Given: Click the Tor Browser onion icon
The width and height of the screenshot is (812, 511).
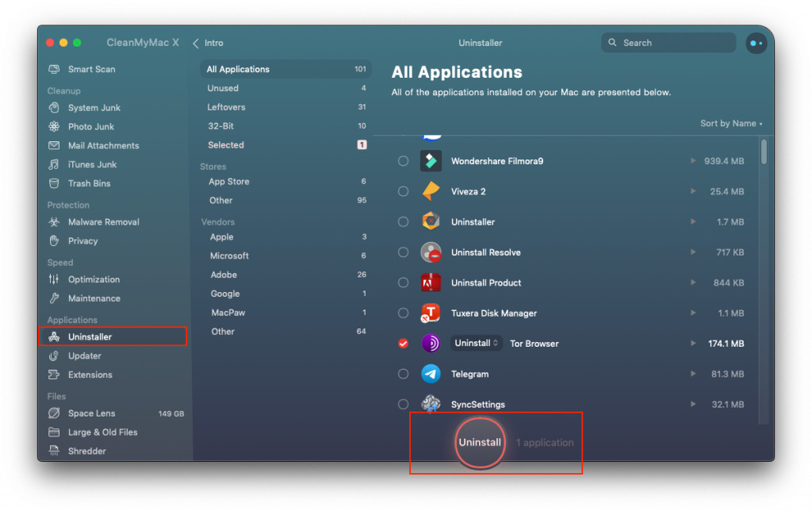Looking at the screenshot, I should (431, 343).
